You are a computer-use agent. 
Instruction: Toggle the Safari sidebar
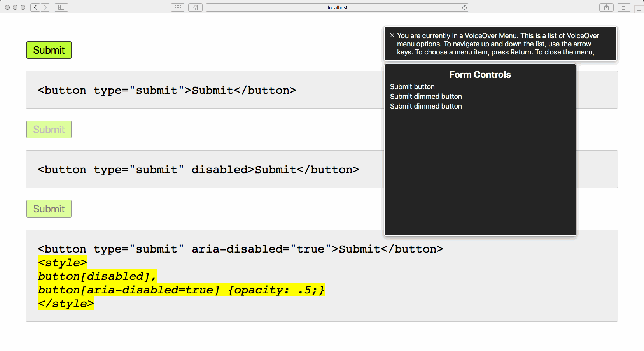click(x=61, y=7)
